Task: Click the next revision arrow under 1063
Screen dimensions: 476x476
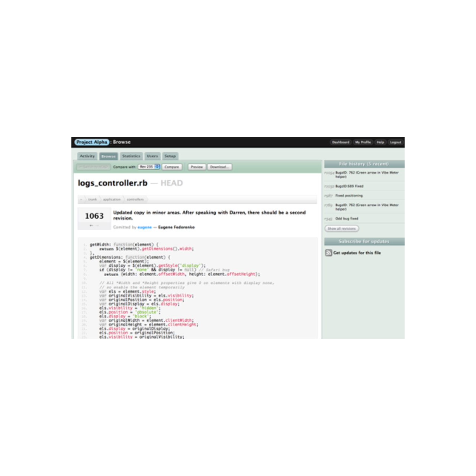Action: coord(97,225)
